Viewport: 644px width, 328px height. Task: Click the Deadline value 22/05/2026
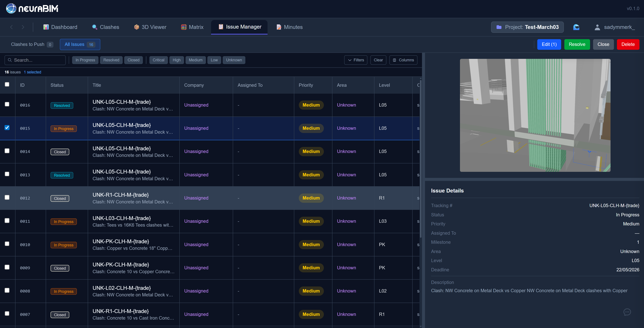point(628,270)
